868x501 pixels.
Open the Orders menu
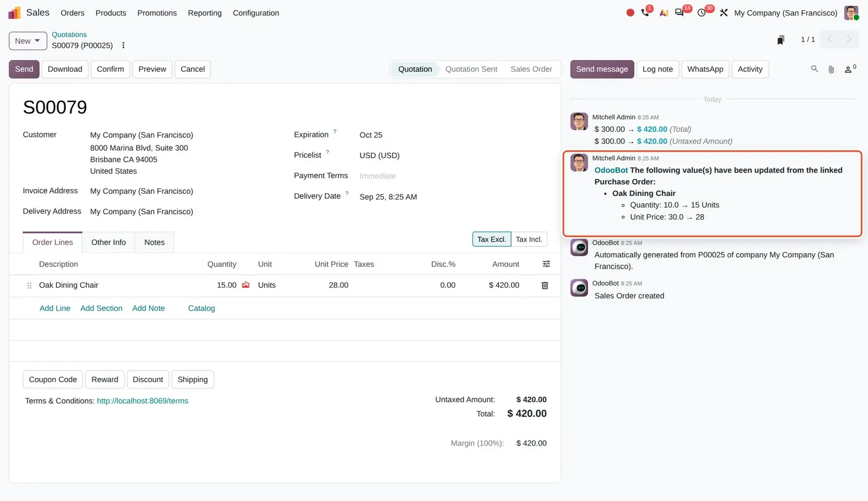[73, 13]
